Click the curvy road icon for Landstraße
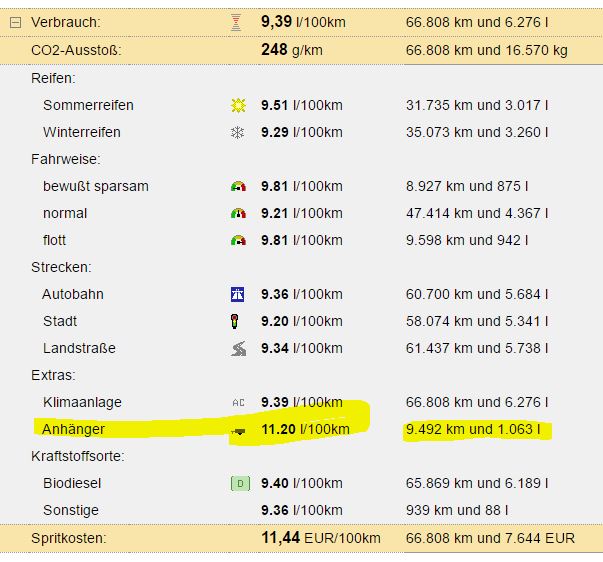 [x=237, y=348]
